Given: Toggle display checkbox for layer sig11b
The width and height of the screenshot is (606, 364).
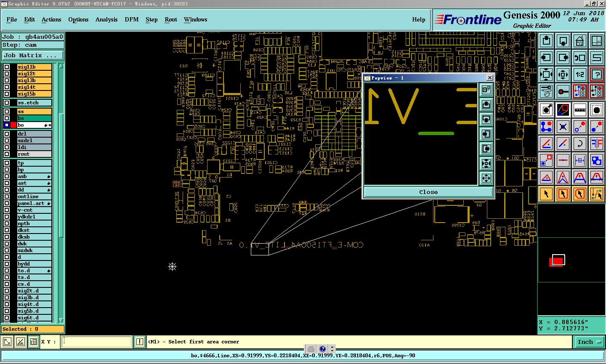Looking at the screenshot, I should [x=7, y=67].
